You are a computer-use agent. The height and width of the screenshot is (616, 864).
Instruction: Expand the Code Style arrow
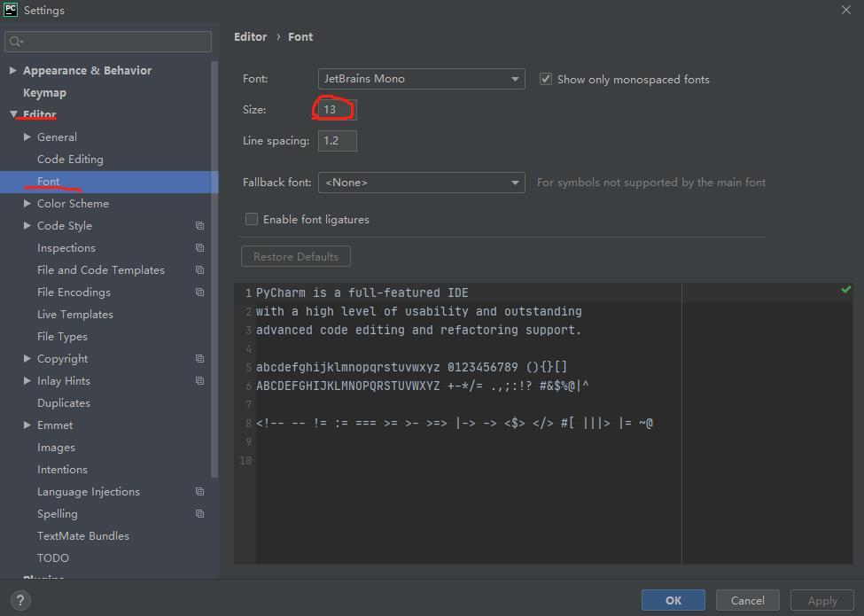[x=27, y=225]
